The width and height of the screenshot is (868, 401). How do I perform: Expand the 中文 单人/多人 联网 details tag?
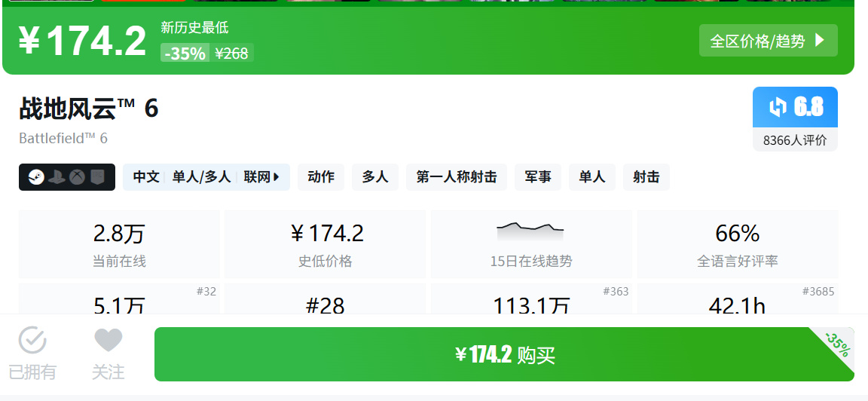(206, 177)
